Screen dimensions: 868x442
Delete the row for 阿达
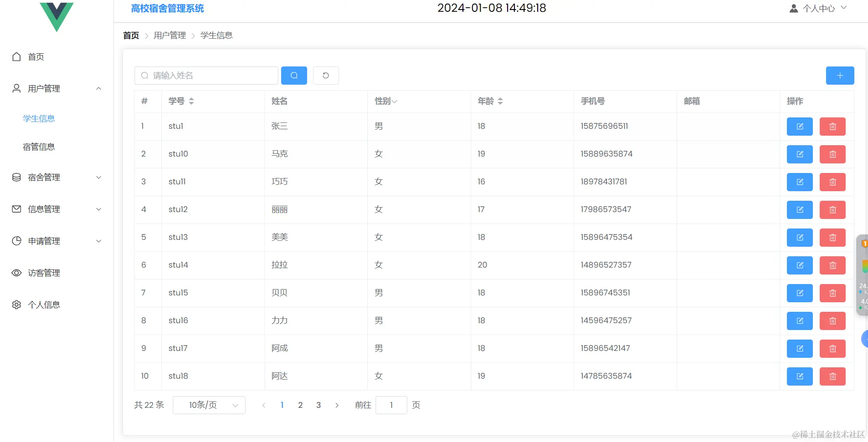pyautogui.click(x=832, y=376)
